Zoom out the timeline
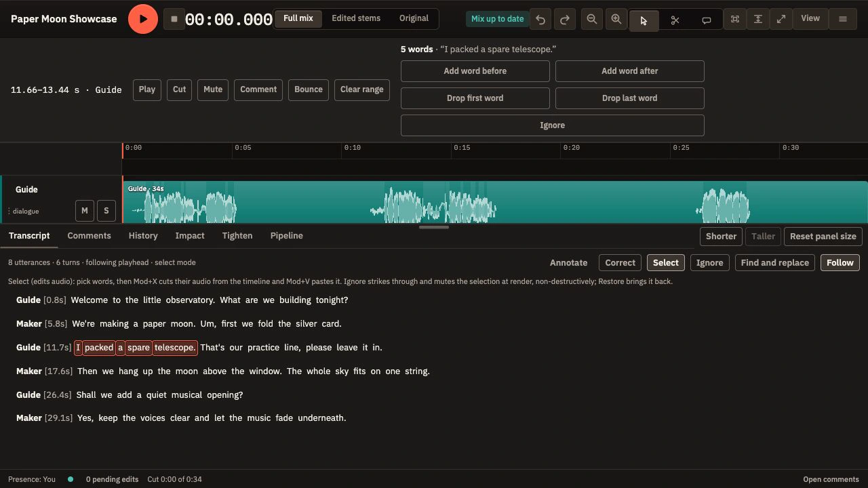 (x=592, y=19)
